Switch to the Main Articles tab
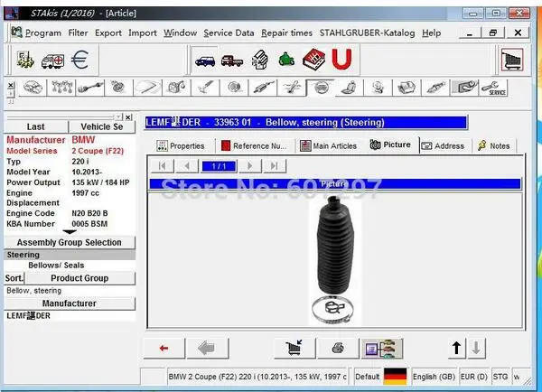This screenshot has width=542, height=392. (x=329, y=146)
